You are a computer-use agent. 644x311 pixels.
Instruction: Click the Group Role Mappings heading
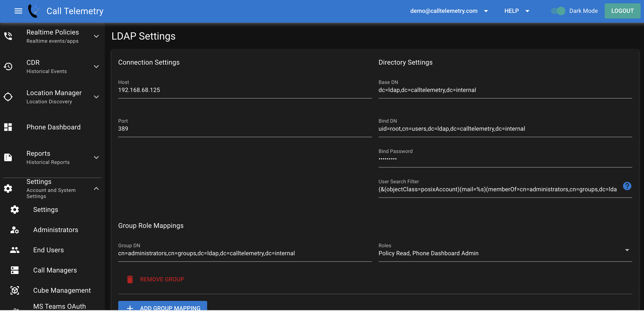point(151,226)
